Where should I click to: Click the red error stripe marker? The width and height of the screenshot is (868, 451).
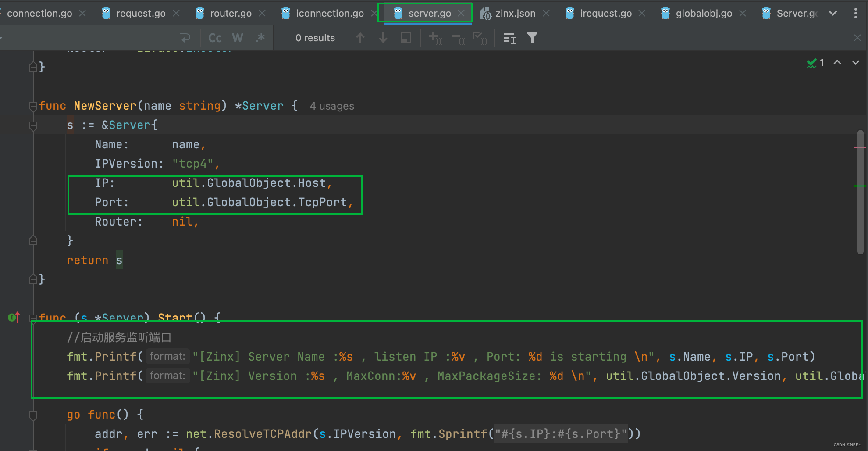(x=860, y=147)
